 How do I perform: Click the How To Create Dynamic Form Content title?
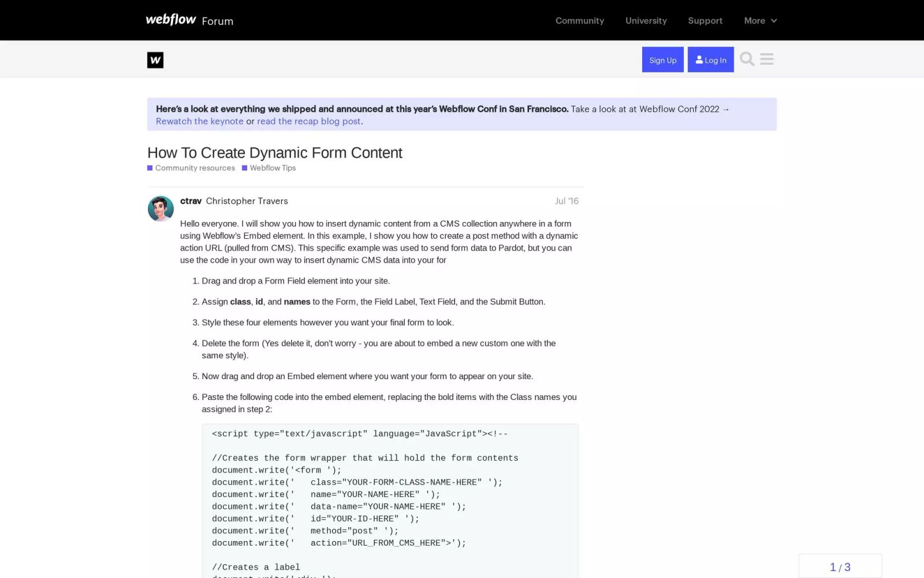tap(274, 153)
